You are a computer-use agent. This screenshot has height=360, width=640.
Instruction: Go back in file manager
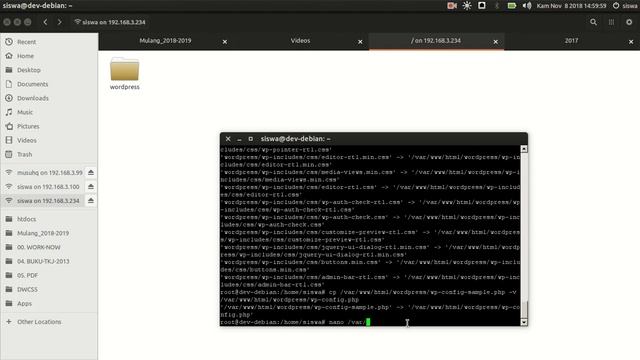(45, 22)
